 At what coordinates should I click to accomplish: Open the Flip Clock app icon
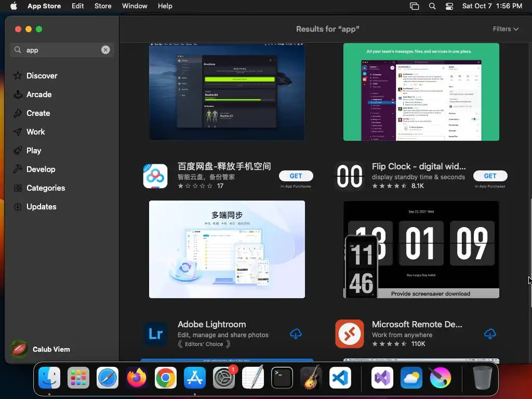coord(350,176)
